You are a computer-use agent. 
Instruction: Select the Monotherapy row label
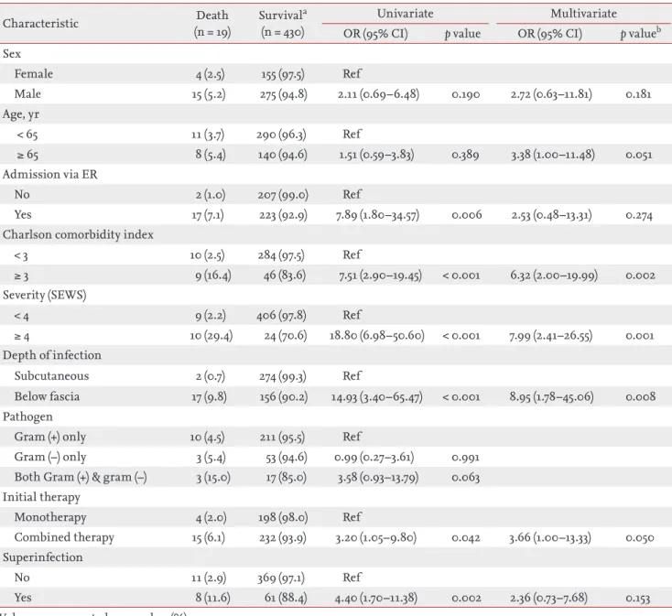click(50, 517)
